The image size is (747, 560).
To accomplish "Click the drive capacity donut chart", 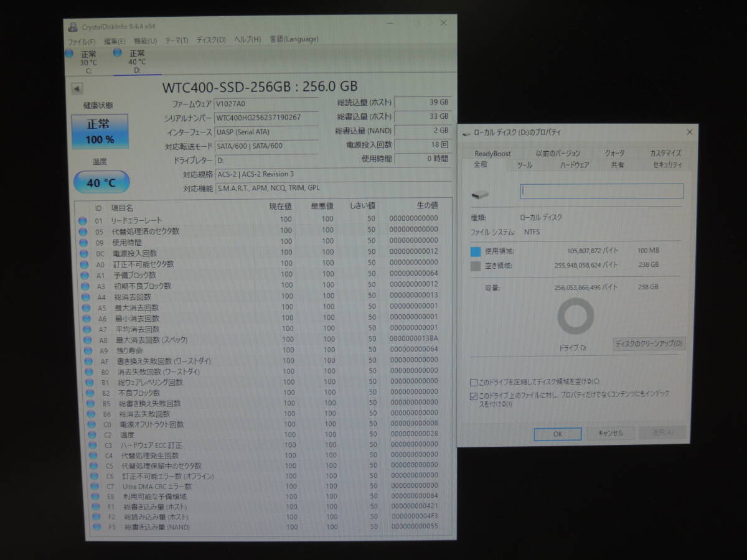I will [x=576, y=316].
